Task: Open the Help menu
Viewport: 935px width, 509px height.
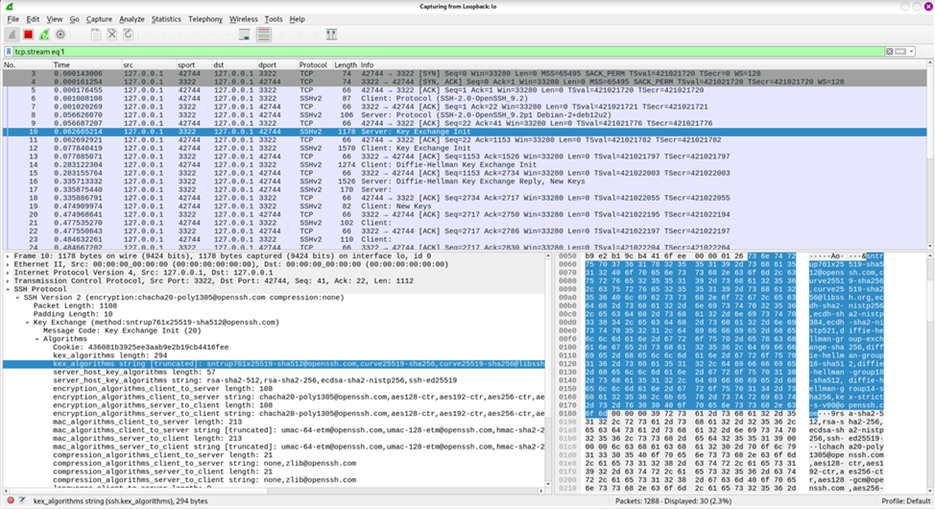Action: [297, 19]
